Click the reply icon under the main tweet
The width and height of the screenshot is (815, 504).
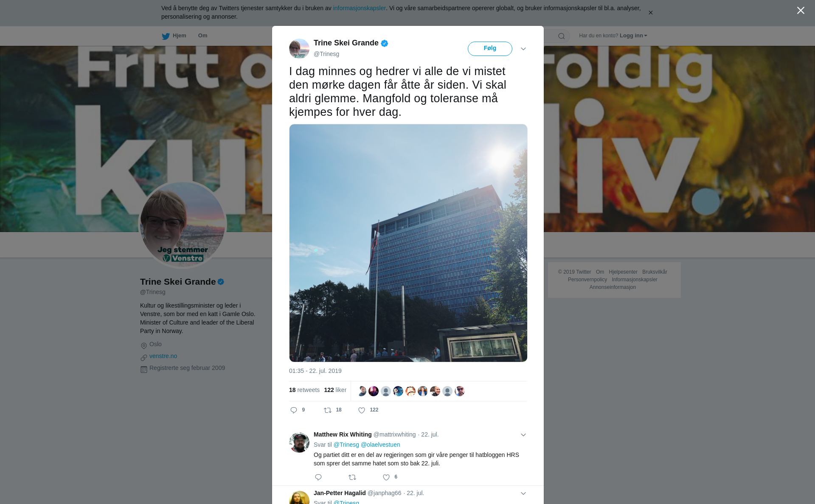294,410
